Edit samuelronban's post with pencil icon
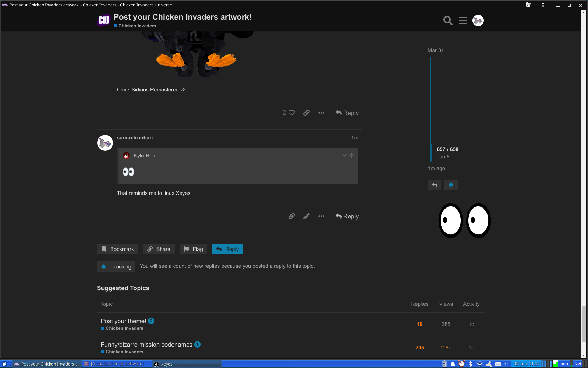The width and height of the screenshot is (588, 368). click(306, 216)
